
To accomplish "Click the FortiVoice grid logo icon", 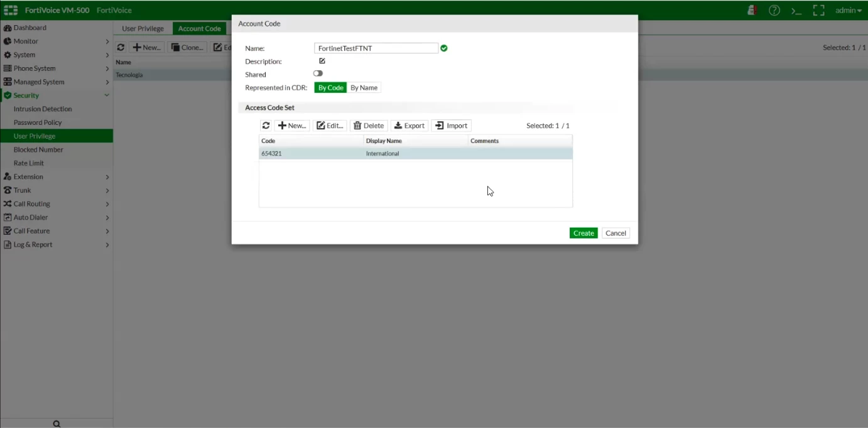I will 11,10.
